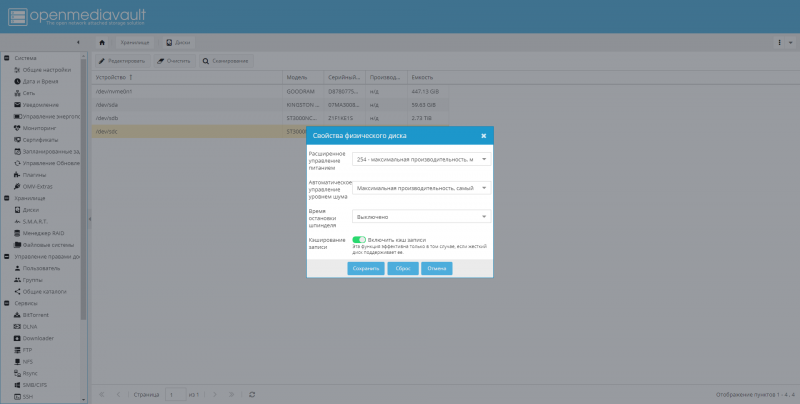The width and height of the screenshot is (800, 404).
Task: Click the GOODRAM model cell
Action: coord(301,92)
